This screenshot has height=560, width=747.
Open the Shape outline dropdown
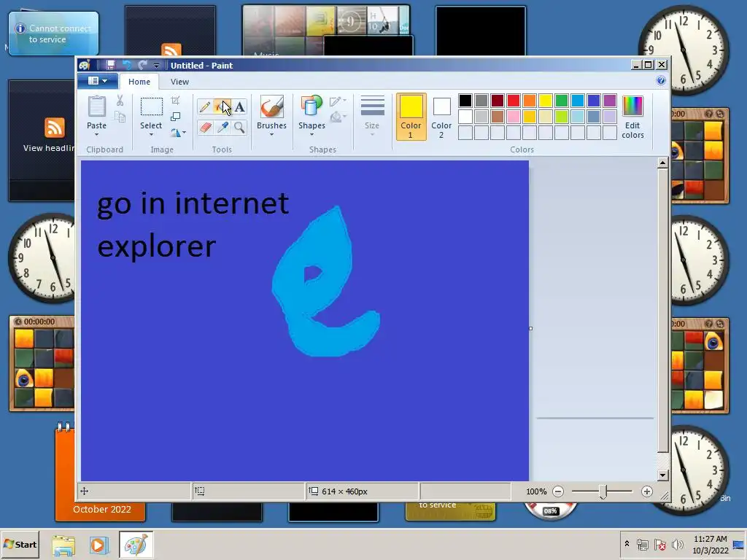click(x=338, y=101)
